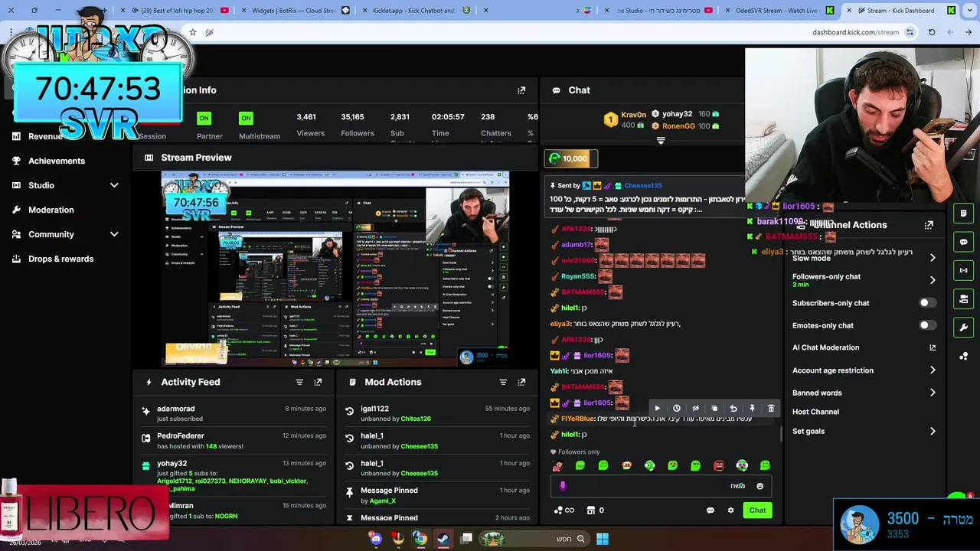Open channel points infinity icon
Image resolution: width=980 pixels, height=551 pixels.
(569, 510)
